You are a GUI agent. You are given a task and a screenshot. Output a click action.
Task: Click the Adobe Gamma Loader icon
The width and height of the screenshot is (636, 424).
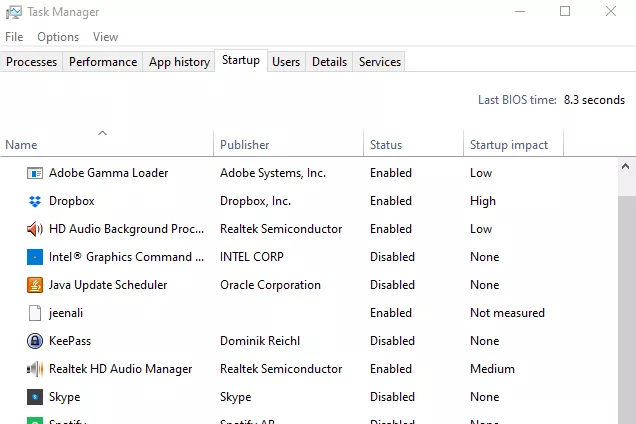click(35, 173)
